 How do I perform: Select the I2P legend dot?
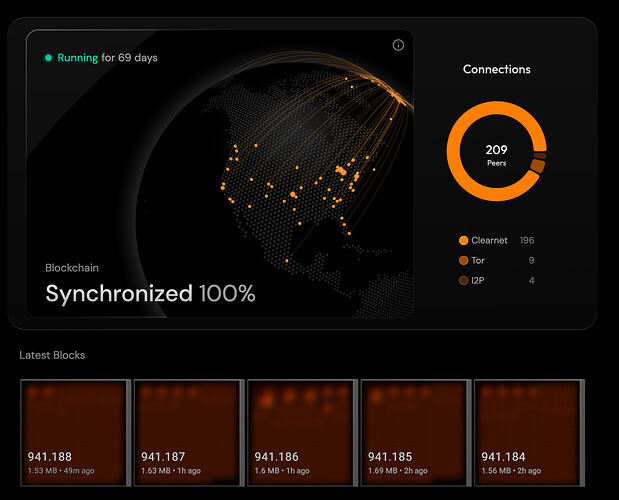click(x=463, y=280)
